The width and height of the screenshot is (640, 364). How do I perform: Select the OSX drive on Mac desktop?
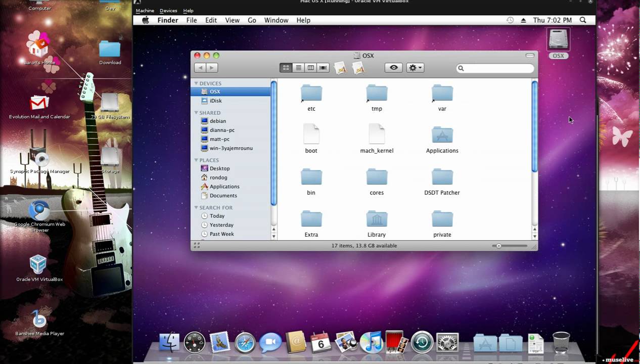tap(558, 43)
